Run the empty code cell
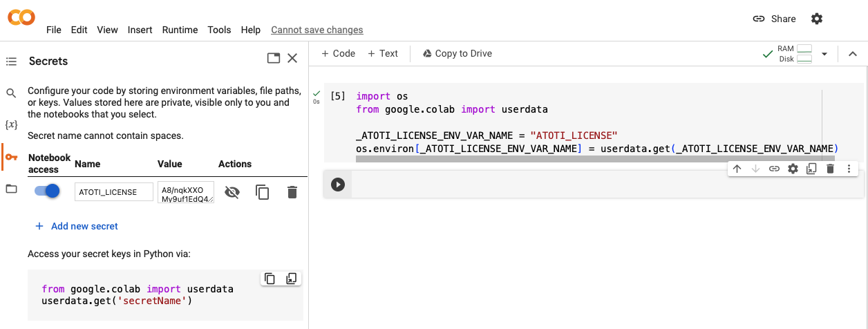Screen dimensions: 868x329 click(x=337, y=185)
